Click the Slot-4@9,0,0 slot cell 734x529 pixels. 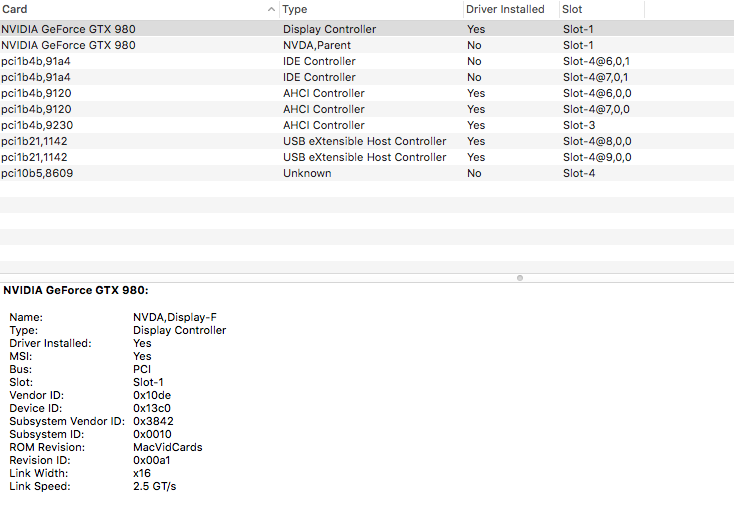click(597, 157)
